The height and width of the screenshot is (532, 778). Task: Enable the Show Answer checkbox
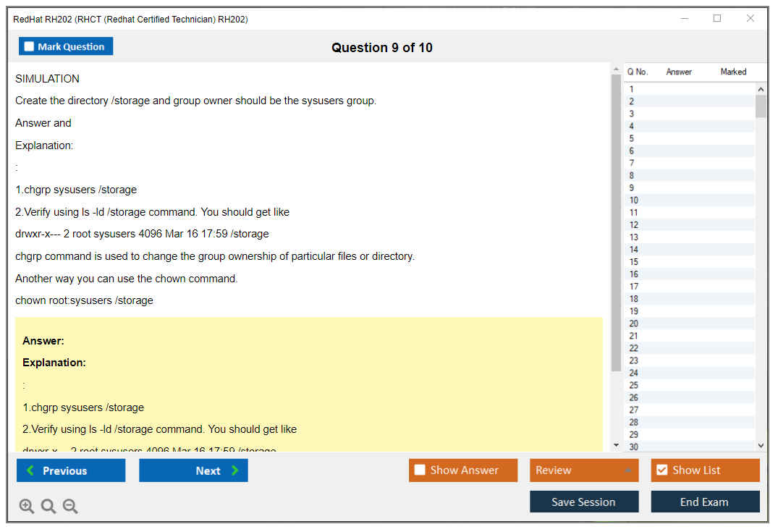(420, 470)
